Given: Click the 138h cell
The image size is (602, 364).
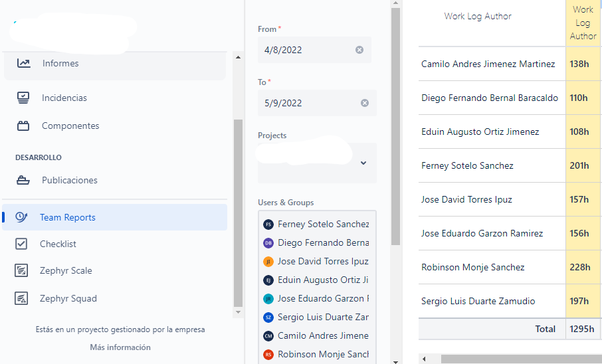Looking at the screenshot, I should coord(583,64).
